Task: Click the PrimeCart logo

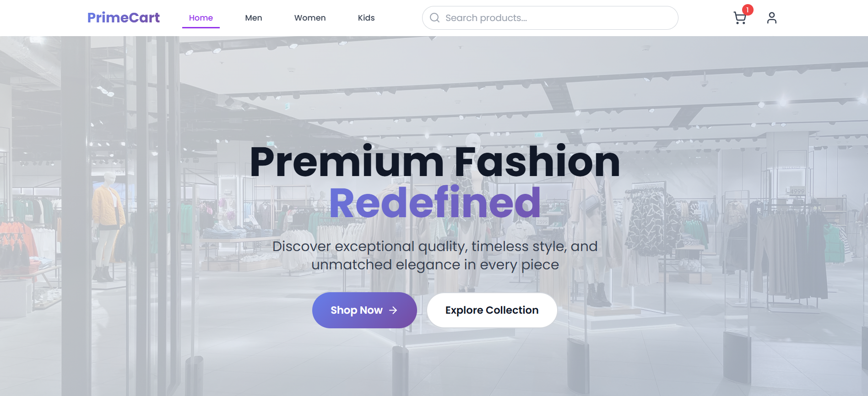Action: click(124, 17)
